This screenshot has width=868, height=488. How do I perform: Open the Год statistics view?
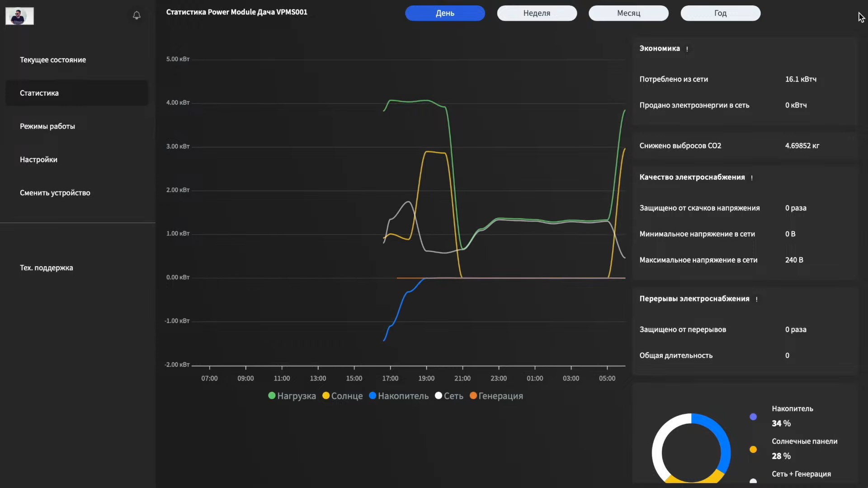point(721,13)
